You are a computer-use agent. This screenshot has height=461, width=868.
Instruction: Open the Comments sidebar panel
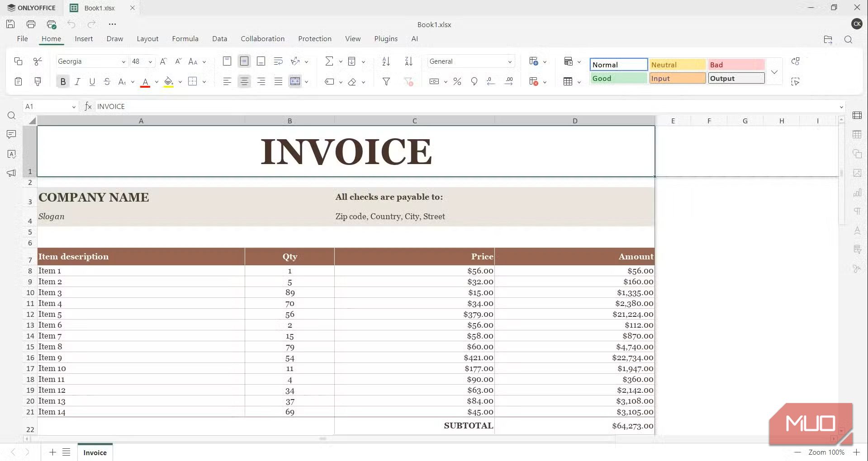11,135
